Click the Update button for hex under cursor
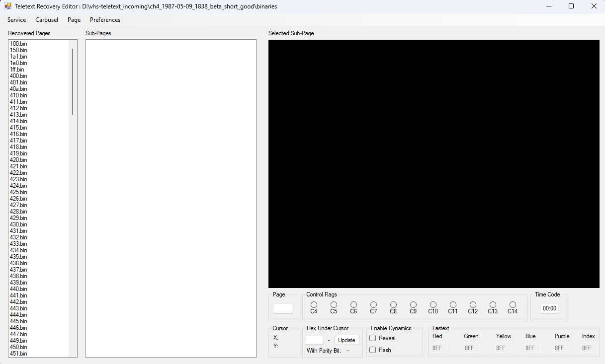Viewport: 605px width, 364px height. (346, 340)
